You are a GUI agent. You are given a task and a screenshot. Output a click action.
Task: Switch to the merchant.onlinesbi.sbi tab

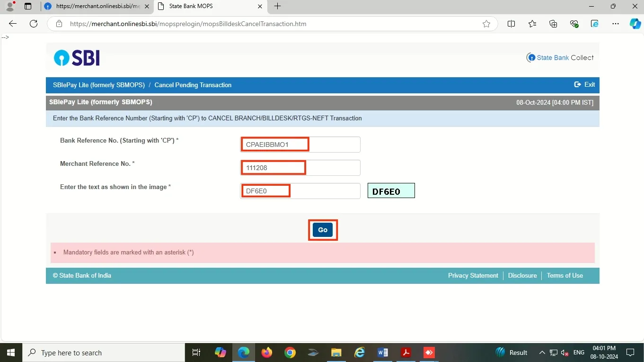(97, 6)
